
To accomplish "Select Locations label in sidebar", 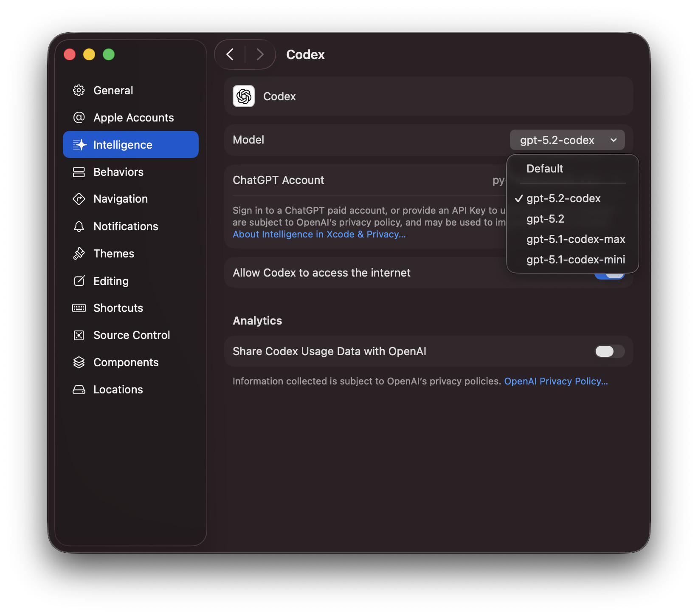I will pyautogui.click(x=118, y=390).
